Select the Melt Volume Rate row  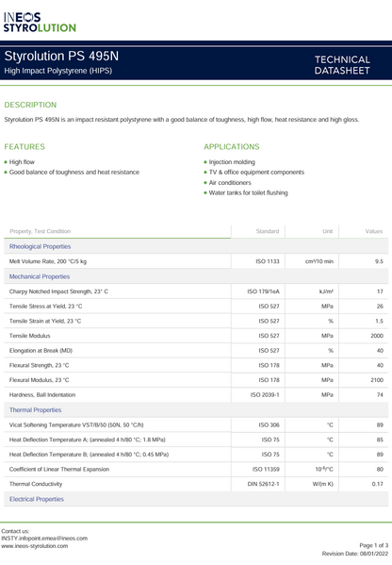(196, 261)
